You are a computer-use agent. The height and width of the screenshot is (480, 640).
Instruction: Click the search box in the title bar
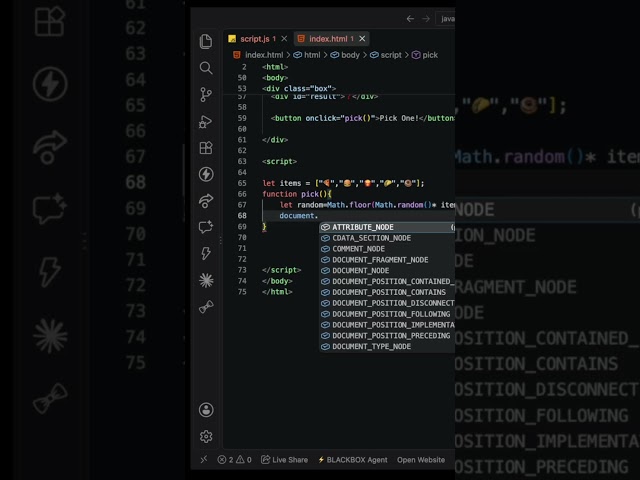pyautogui.click(x=445, y=19)
